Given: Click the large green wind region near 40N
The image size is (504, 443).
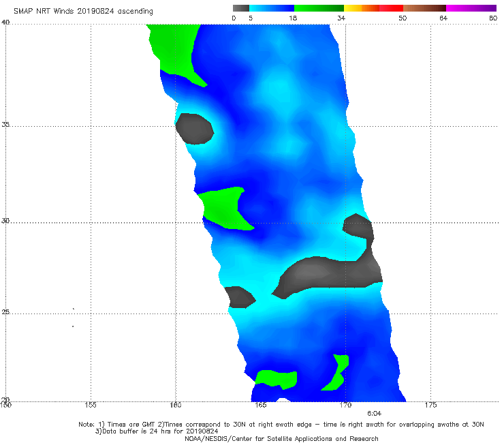Looking at the screenshot, I should 176,52.
